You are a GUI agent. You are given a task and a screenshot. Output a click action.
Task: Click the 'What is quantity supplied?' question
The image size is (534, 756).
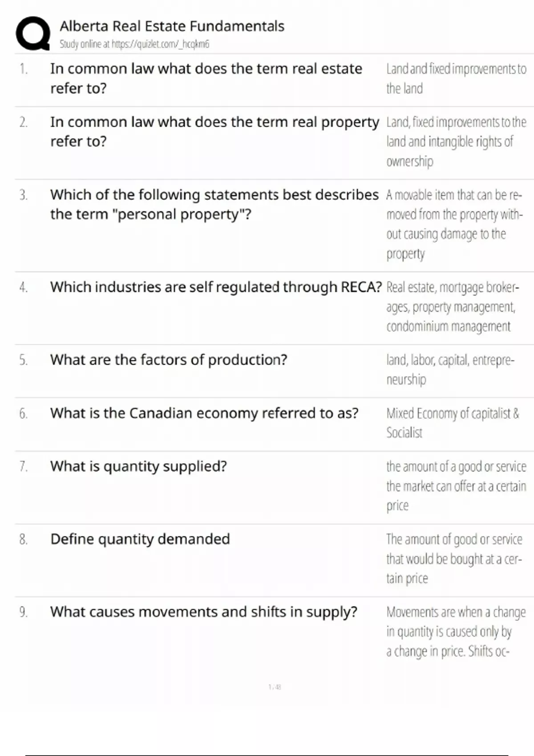pyautogui.click(x=138, y=466)
